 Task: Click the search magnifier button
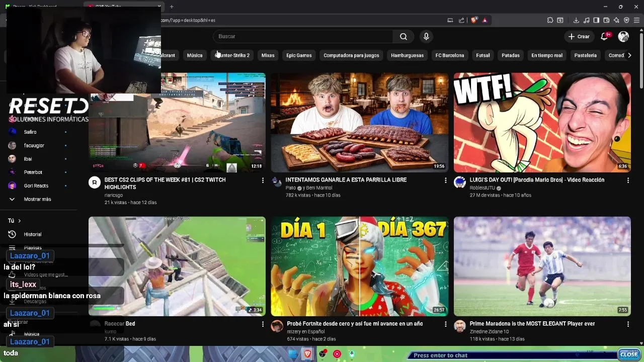(404, 36)
